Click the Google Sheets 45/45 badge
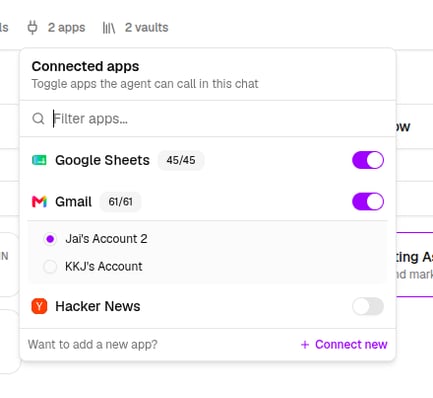The height and width of the screenshot is (398, 433). point(181,160)
